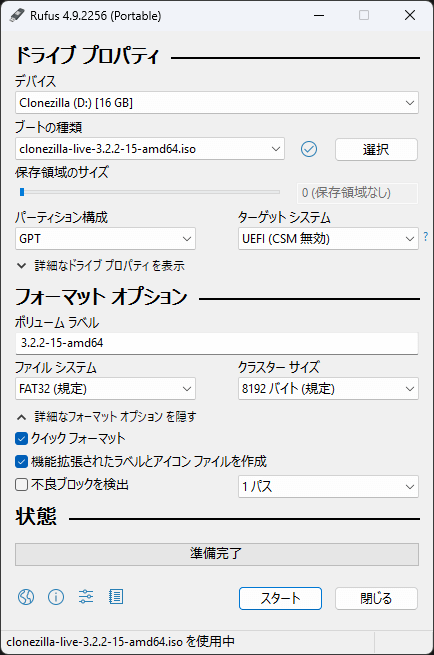Open the クラスター サイズ 8192 バイト dropdown
Image resolution: width=434 pixels, height=655 pixels.
click(x=328, y=389)
